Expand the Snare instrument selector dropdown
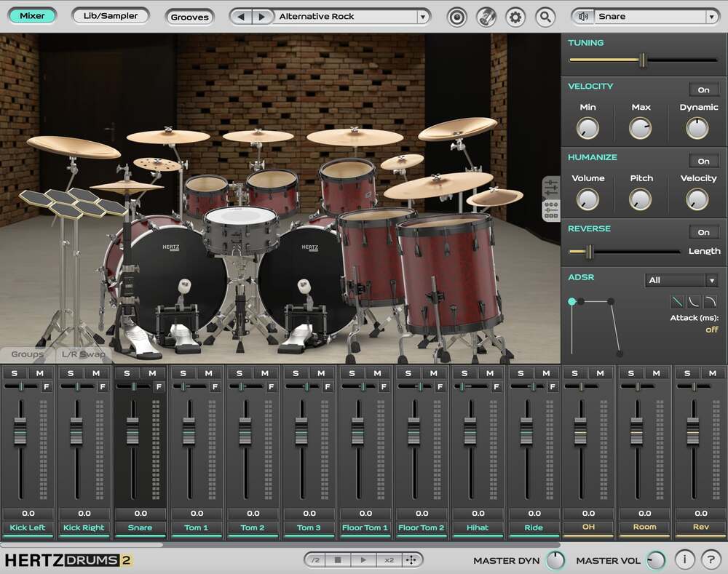Screen dimensions: 728x574 [x=712, y=15]
